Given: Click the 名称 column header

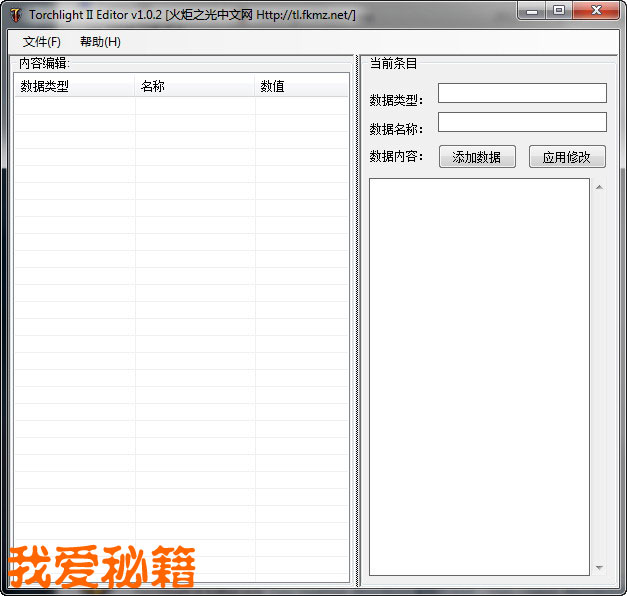Looking at the screenshot, I should tap(194, 86).
